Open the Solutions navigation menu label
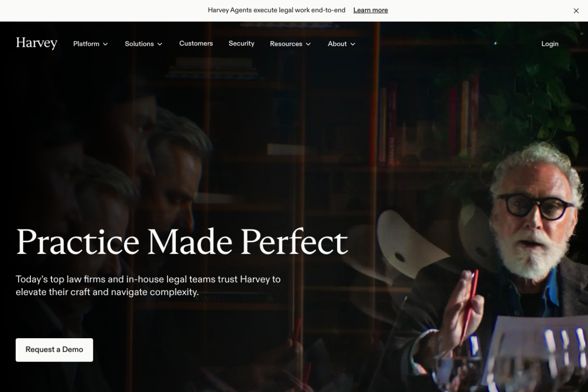The height and width of the screenshot is (392, 588). 139,44
